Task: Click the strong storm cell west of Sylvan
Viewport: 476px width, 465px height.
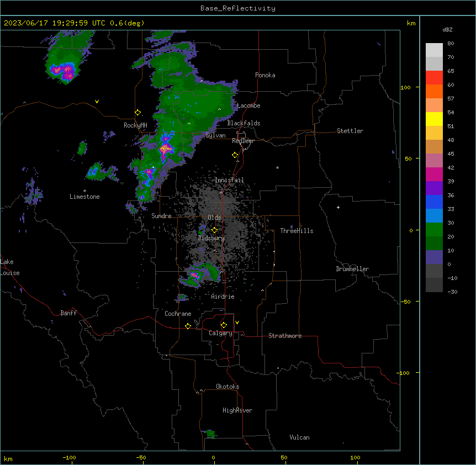Action: tap(166, 149)
